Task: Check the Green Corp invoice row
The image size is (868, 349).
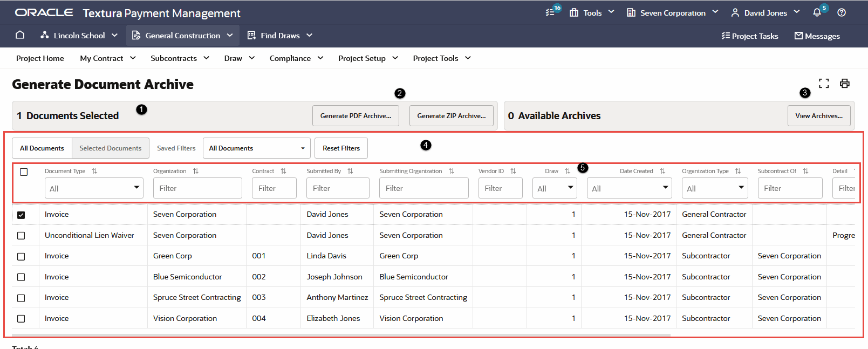Action: pyautogui.click(x=21, y=256)
